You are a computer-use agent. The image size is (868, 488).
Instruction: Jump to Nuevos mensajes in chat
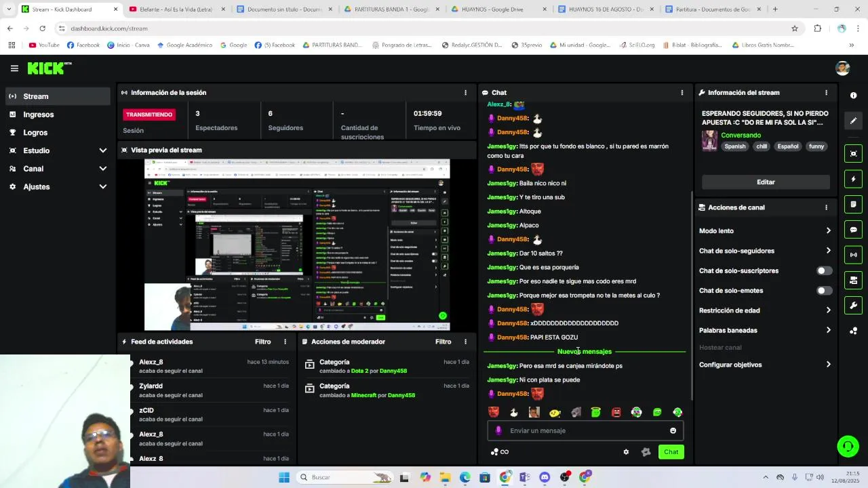pyautogui.click(x=585, y=352)
